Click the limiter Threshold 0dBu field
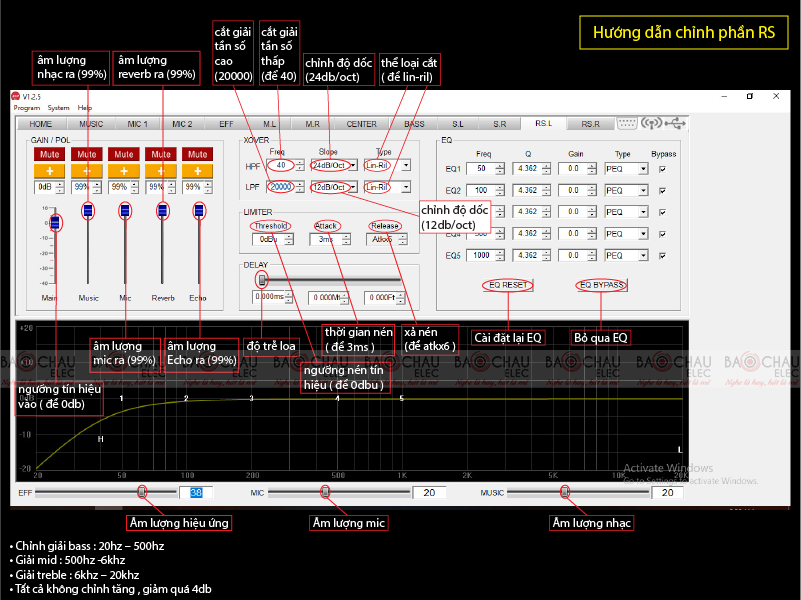801x600 pixels. pos(268,239)
